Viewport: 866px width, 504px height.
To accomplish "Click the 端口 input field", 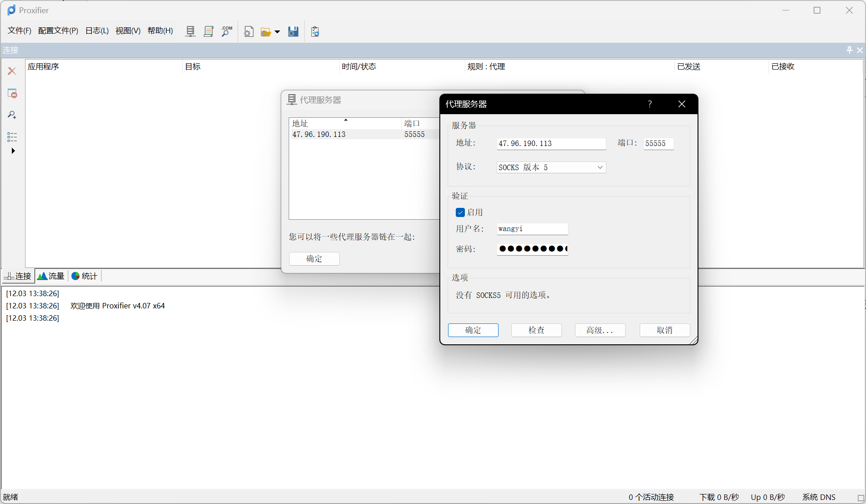I will point(658,144).
